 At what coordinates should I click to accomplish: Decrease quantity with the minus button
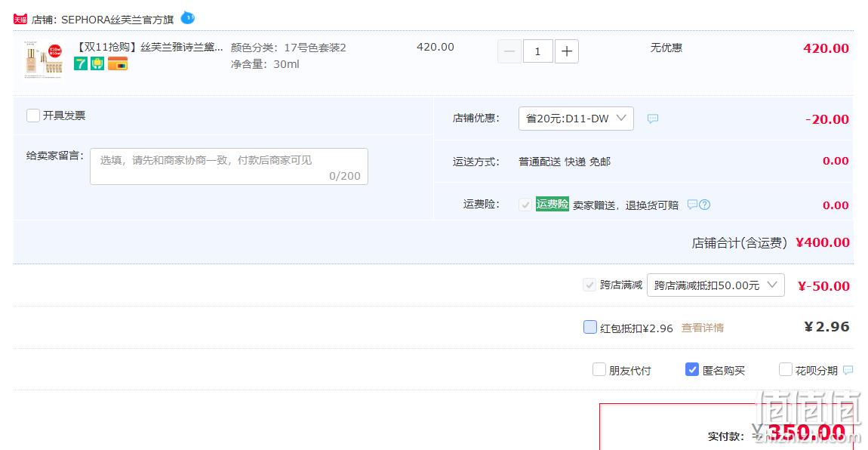[x=509, y=51]
